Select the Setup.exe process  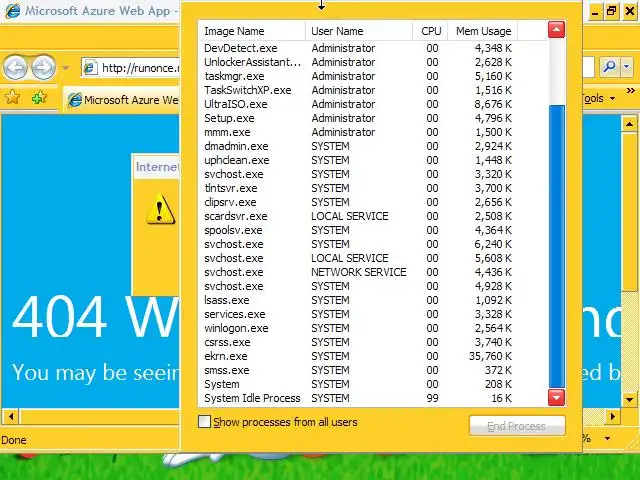click(358, 118)
